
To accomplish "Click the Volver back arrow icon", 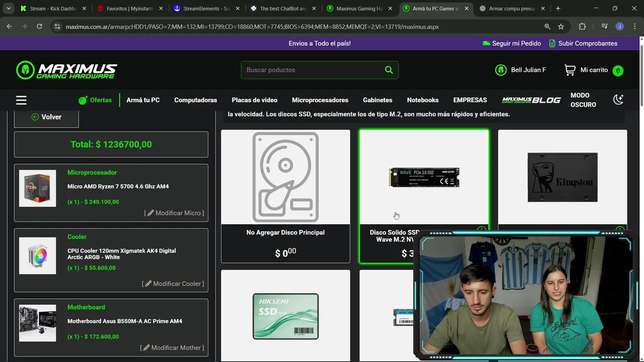I will [x=35, y=117].
